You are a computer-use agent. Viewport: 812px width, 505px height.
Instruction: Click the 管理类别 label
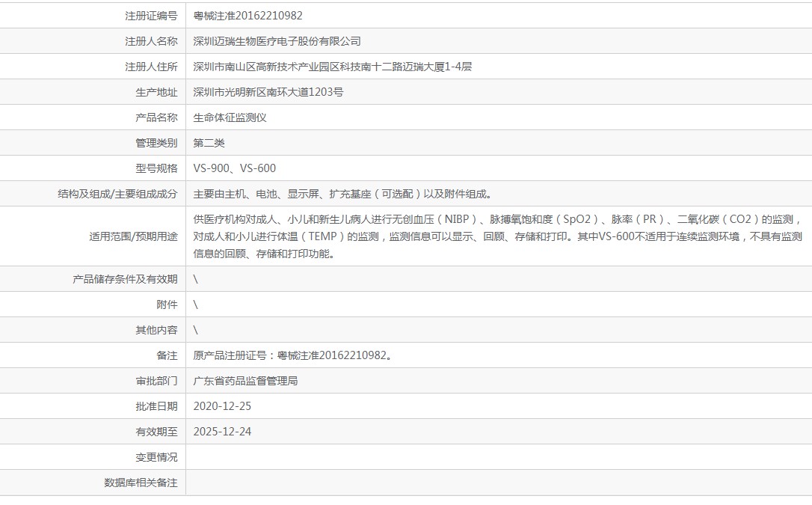(x=156, y=143)
